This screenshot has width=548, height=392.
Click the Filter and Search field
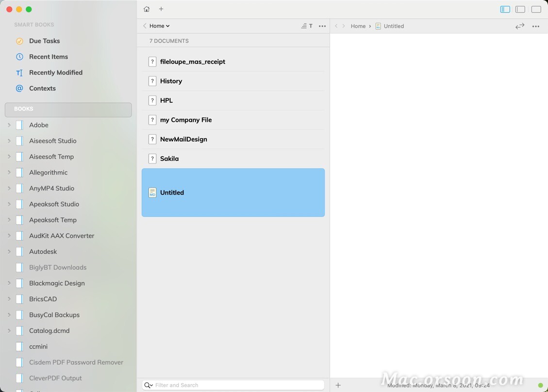pos(233,385)
